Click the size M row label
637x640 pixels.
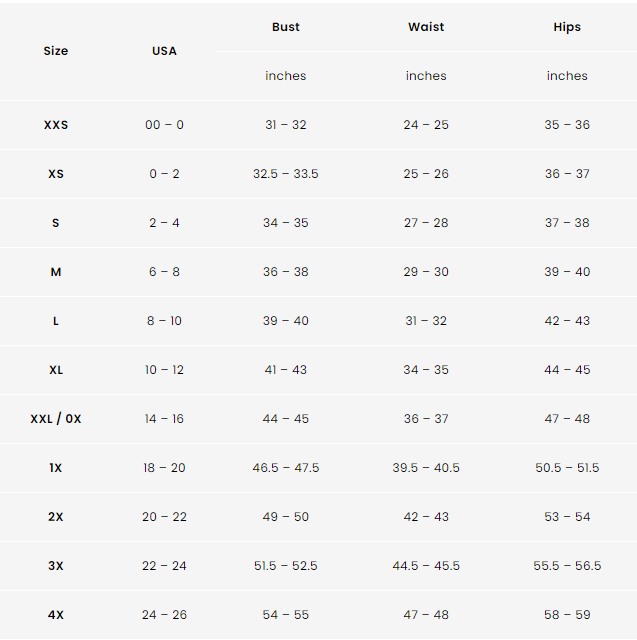tap(56, 272)
